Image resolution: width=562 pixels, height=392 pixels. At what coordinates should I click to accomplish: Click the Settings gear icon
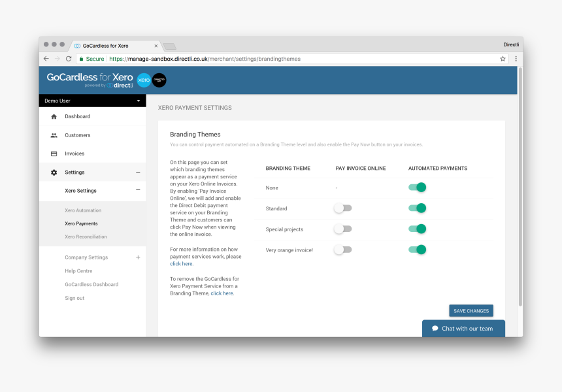coord(54,172)
